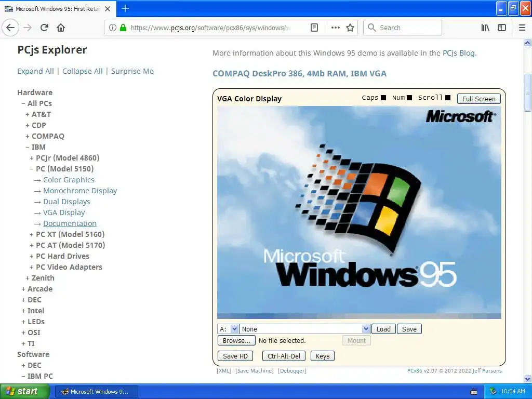Click Collapse All link
Image resolution: width=532 pixels, height=399 pixels.
coord(83,71)
